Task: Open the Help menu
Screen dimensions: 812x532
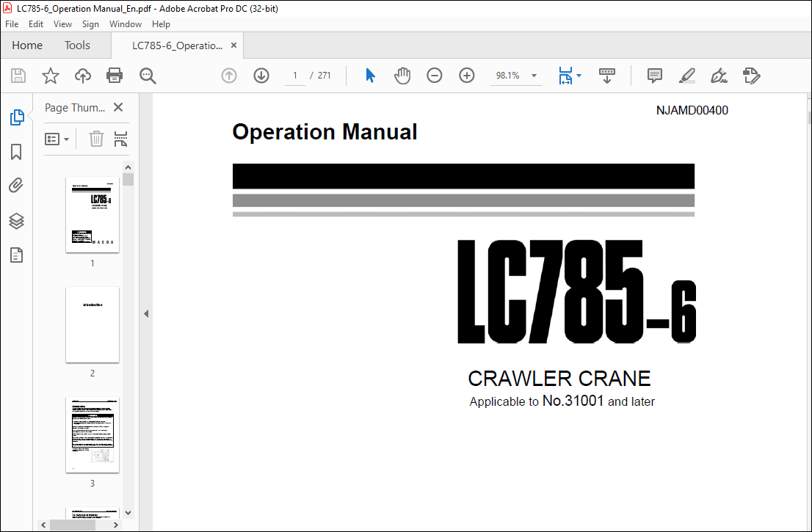Action: 161,23
